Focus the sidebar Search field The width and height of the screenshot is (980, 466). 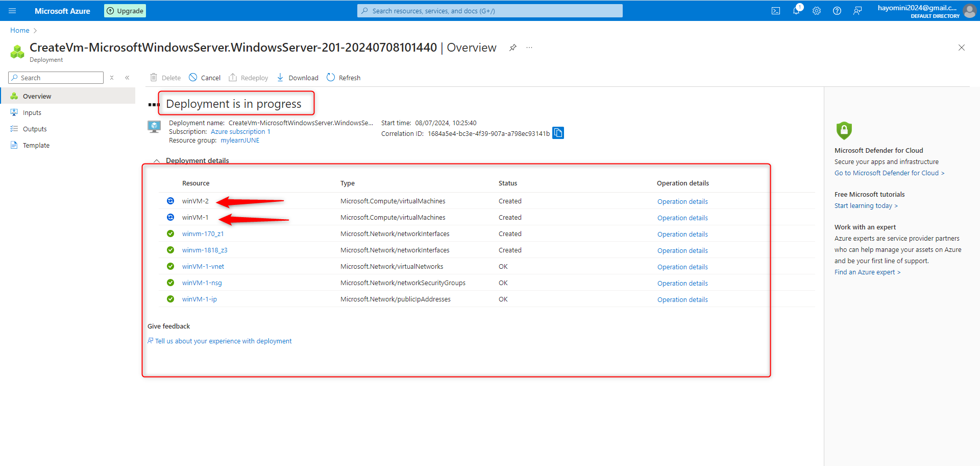tap(56, 78)
